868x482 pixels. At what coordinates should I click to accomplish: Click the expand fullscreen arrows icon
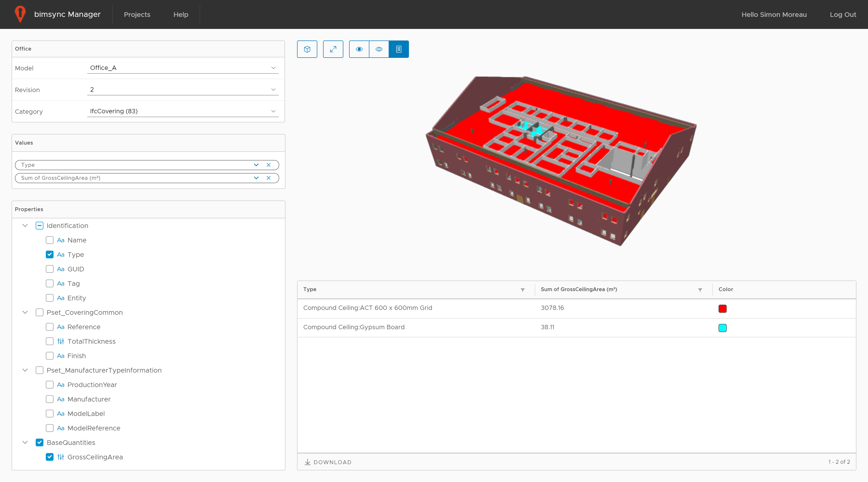pos(333,49)
